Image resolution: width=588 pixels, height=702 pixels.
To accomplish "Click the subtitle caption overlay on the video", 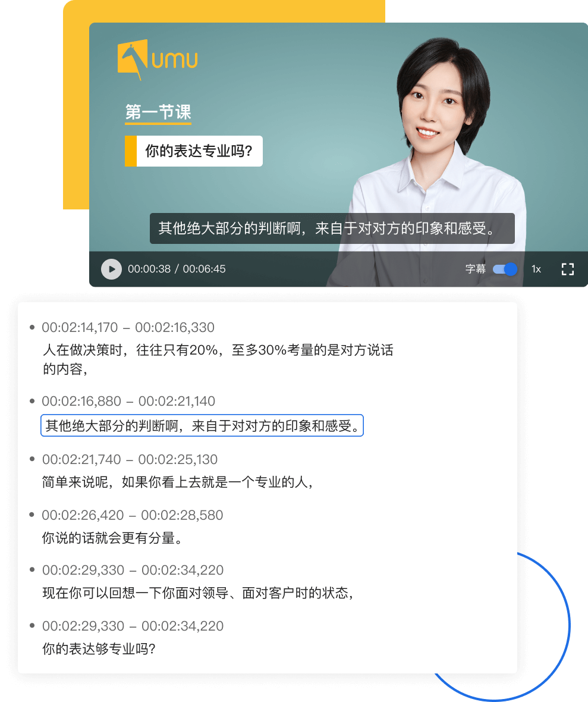I will (x=332, y=228).
